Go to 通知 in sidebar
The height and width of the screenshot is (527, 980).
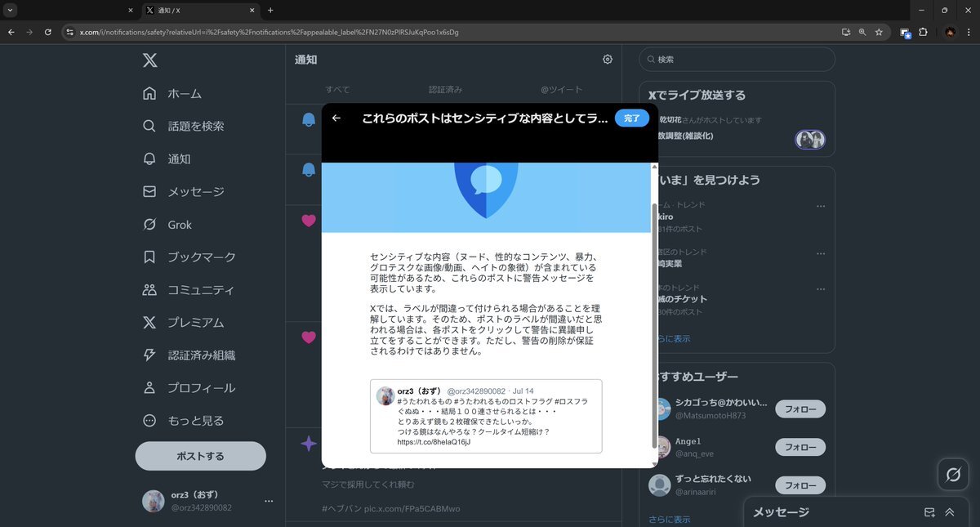(167, 159)
